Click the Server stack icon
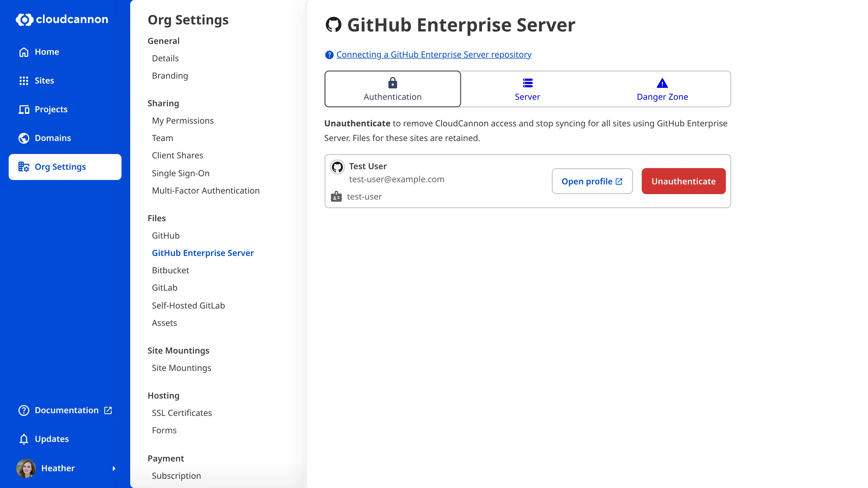The image size is (868, 488). (527, 83)
